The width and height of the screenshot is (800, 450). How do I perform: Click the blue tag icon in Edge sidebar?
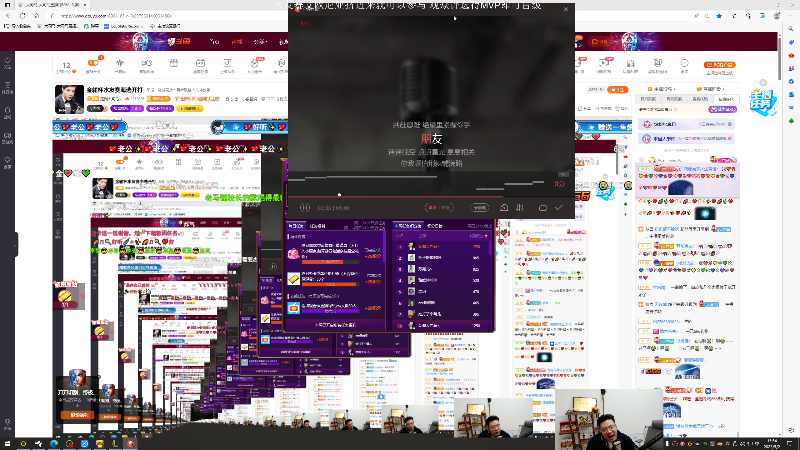pyautogui.click(x=791, y=42)
